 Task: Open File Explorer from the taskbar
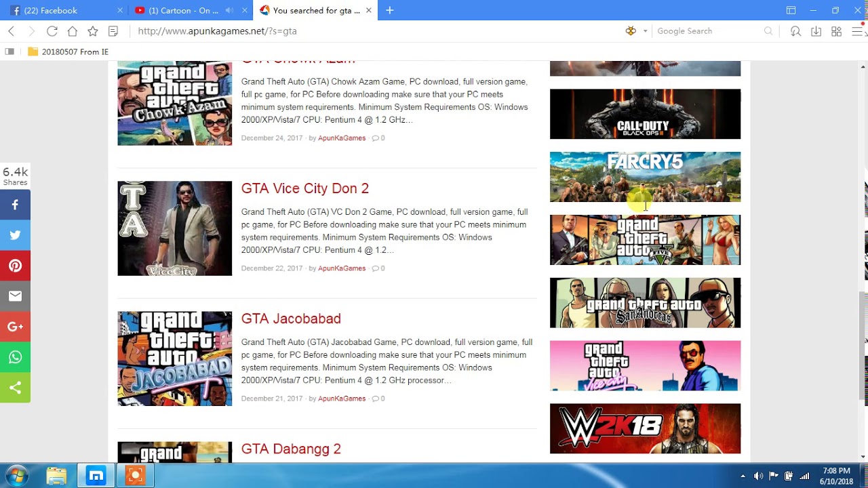pyautogui.click(x=56, y=476)
